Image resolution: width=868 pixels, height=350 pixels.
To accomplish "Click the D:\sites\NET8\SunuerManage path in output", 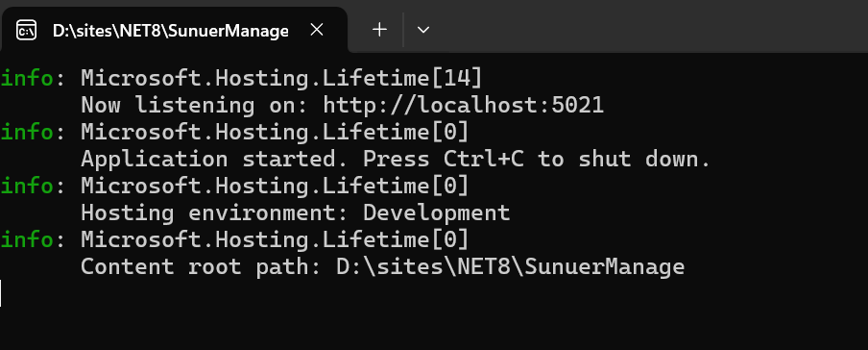I will pos(511,267).
